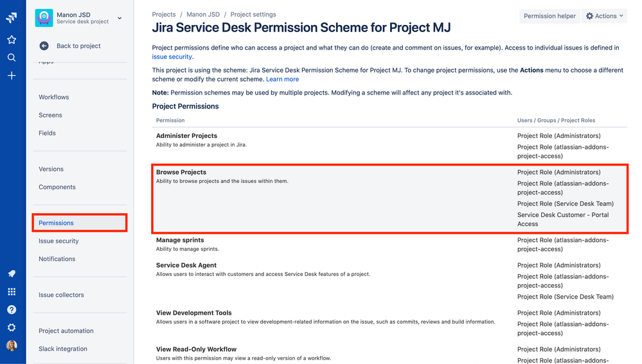
Task: Click the Permission column header
Action: pos(170,120)
